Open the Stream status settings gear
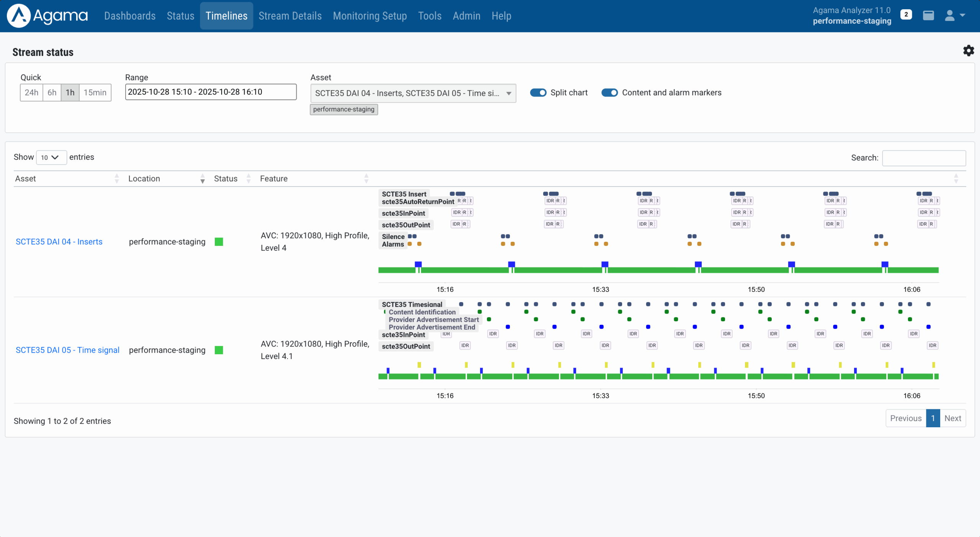Viewport: 980px width, 537px height. pyautogui.click(x=969, y=50)
